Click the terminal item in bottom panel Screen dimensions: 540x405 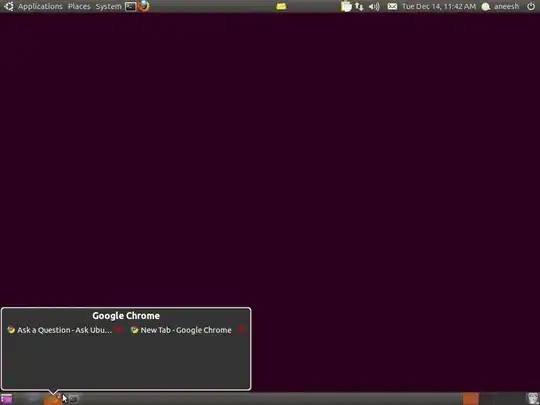[x=73, y=399]
